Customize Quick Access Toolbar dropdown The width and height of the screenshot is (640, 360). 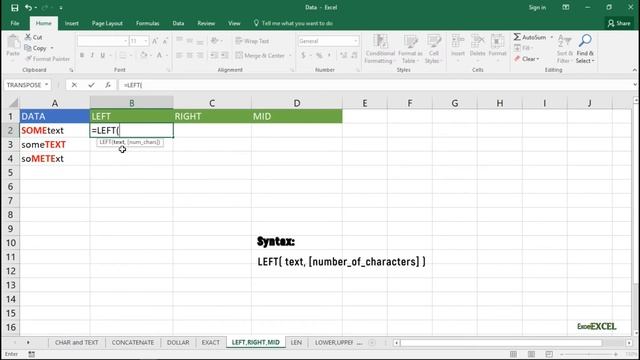point(61,8)
